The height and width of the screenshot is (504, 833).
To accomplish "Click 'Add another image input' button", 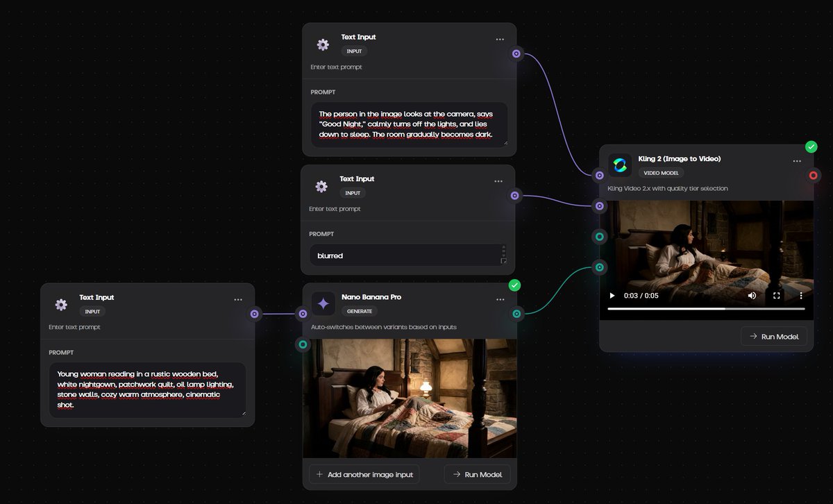I will pyautogui.click(x=364, y=475).
